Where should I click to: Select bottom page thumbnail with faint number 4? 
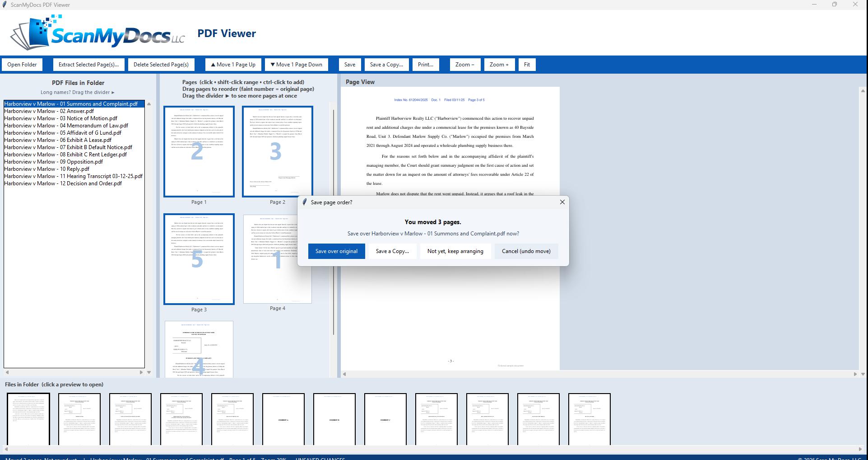199,349
